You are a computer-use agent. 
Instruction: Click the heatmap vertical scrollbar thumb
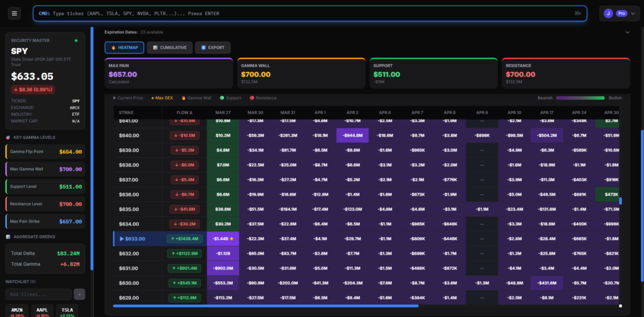point(621,201)
